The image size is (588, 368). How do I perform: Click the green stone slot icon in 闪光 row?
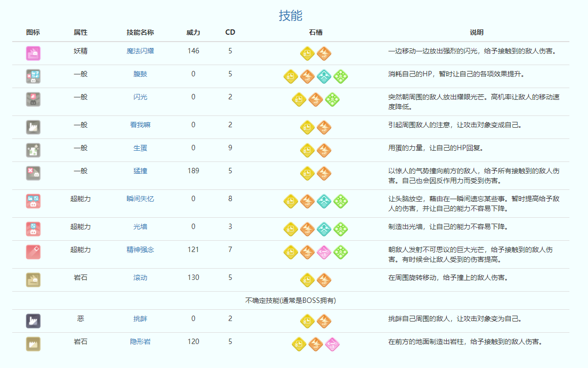[332, 99]
